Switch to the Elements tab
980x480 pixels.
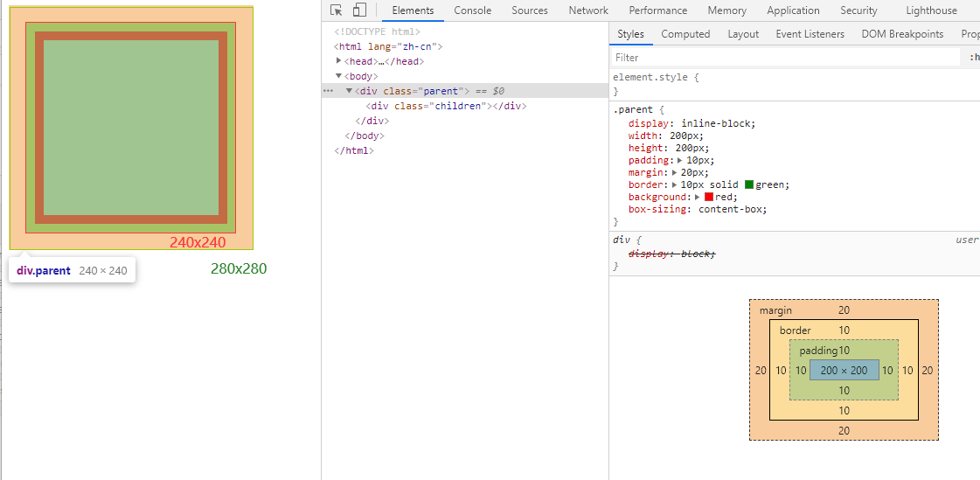tap(414, 10)
